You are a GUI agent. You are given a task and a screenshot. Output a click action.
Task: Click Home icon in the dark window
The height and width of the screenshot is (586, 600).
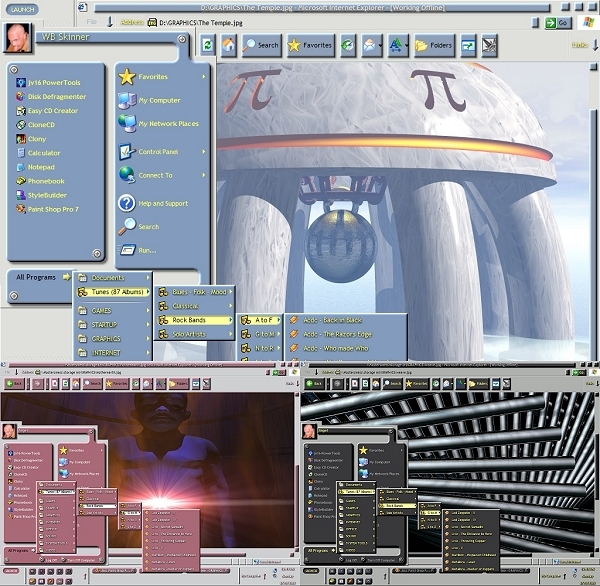tap(376, 384)
